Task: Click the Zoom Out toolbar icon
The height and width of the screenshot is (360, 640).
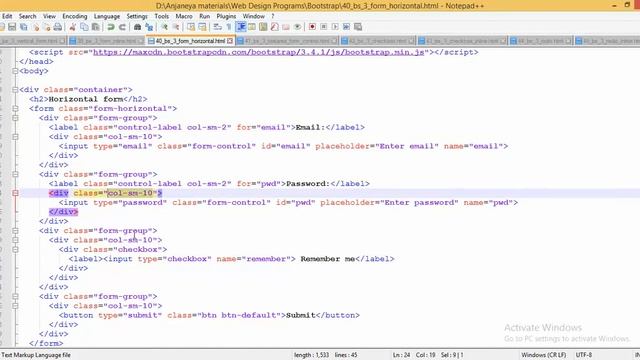Action: tap(176, 27)
